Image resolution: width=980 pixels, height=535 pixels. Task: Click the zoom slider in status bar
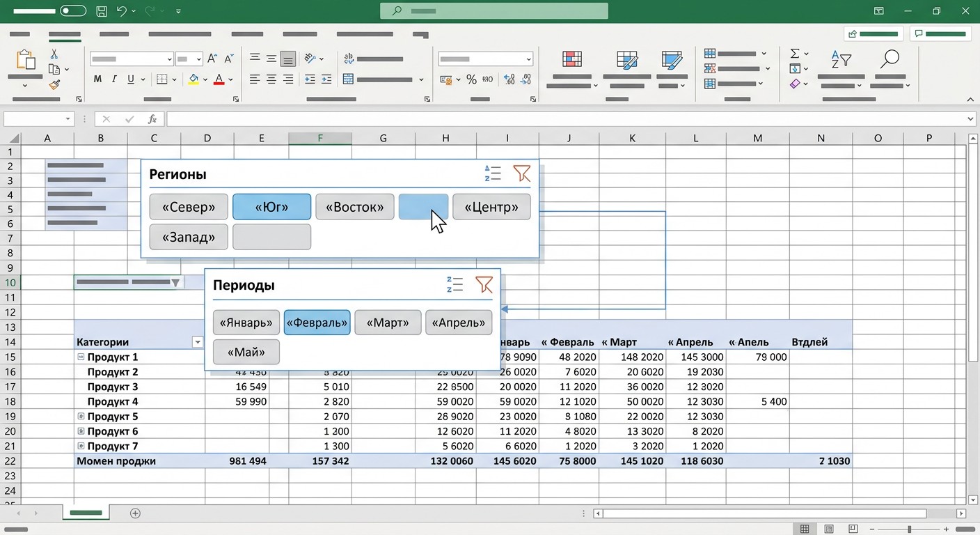tap(909, 529)
